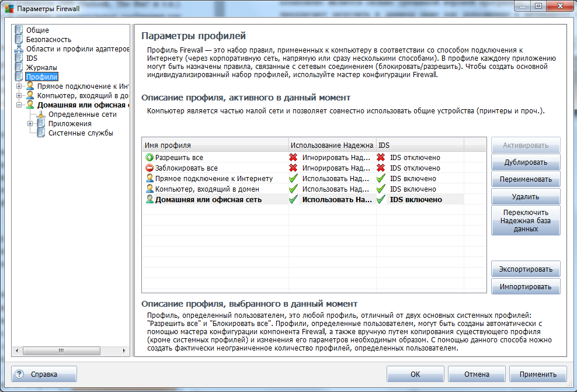Click the Приложения tree page icon

point(41,123)
